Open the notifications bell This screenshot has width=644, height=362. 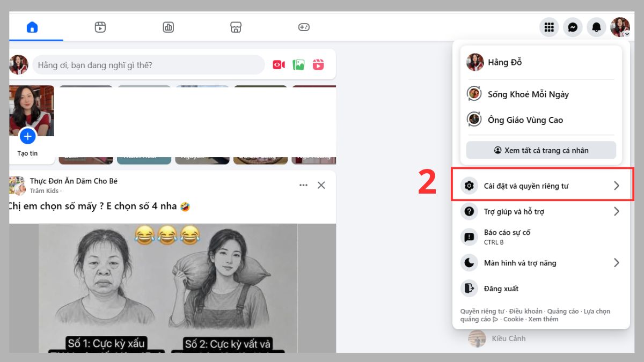click(x=596, y=27)
